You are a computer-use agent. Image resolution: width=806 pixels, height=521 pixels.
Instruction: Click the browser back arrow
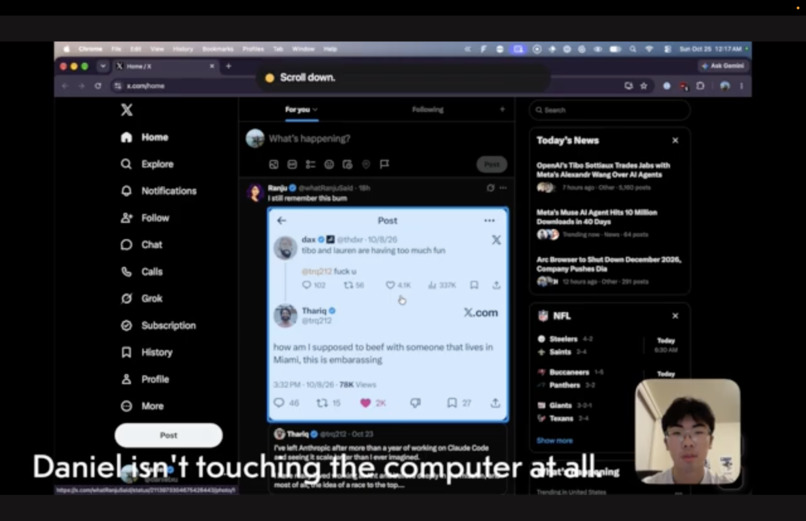65,86
